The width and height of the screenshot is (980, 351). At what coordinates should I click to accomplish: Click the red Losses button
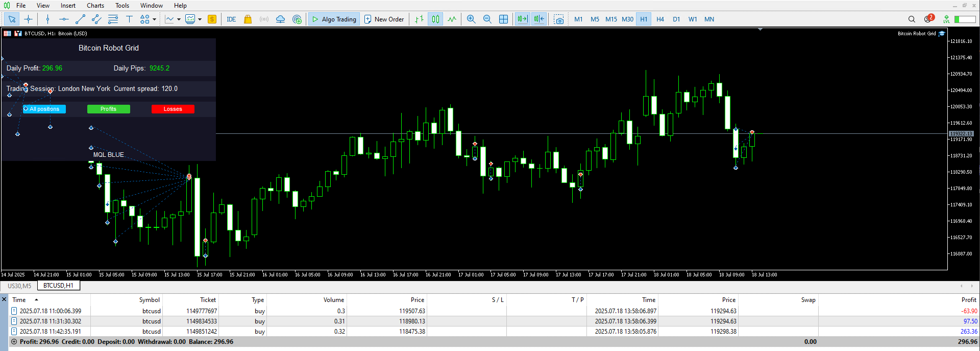173,109
